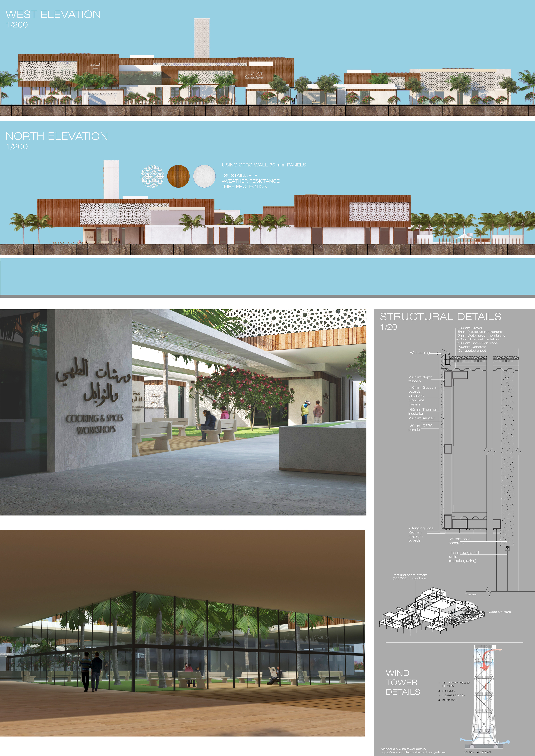
Task: Click the '-100mm Gravel' annotation
Action: (469, 328)
